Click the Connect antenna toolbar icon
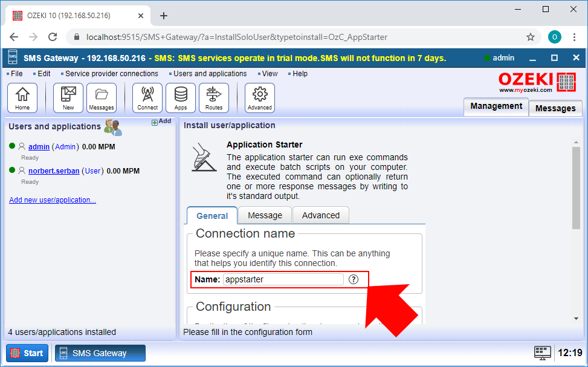The width and height of the screenshot is (588, 367). 147,98
